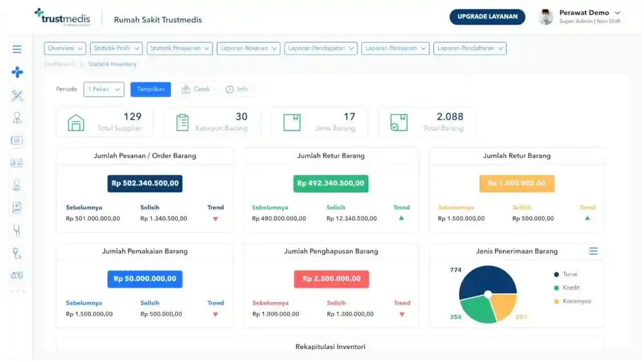Click the ambulance icon in the sidebar
This screenshot has width=644, height=362.
[x=17, y=275]
